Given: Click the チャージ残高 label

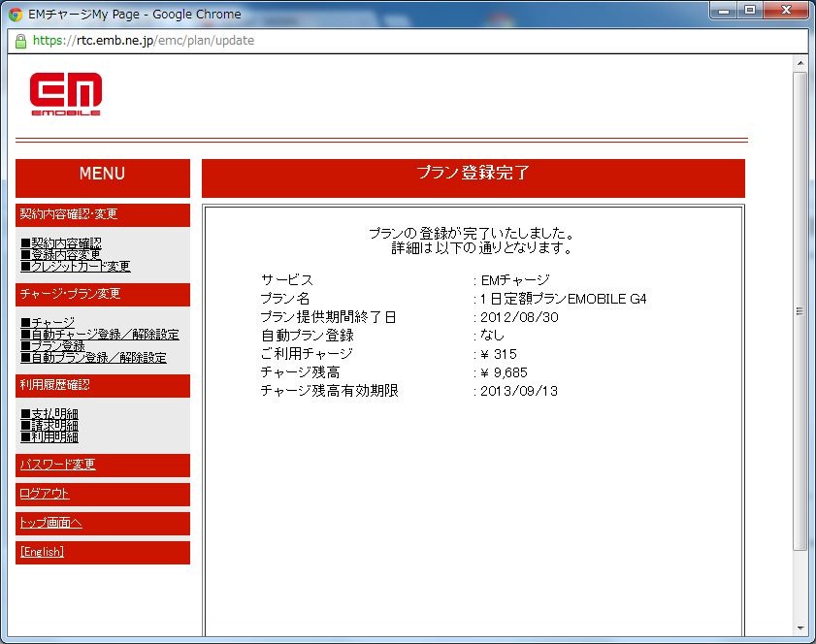Looking at the screenshot, I should [x=300, y=372].
